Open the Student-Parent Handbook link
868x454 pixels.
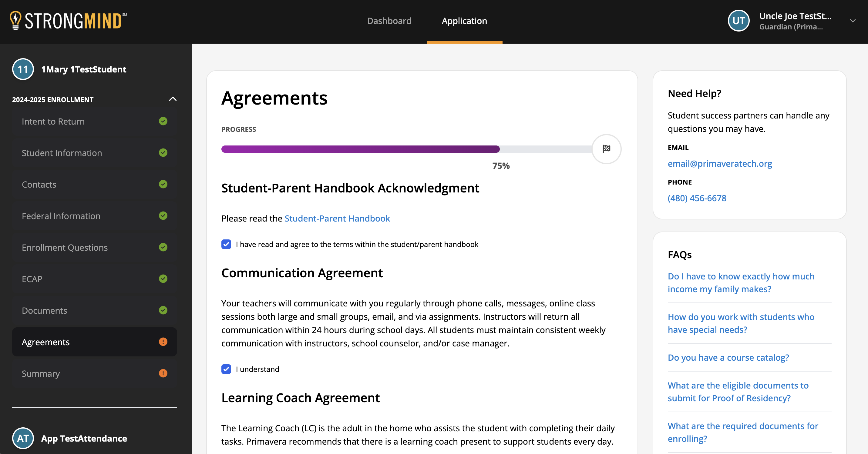click(338, 219)
